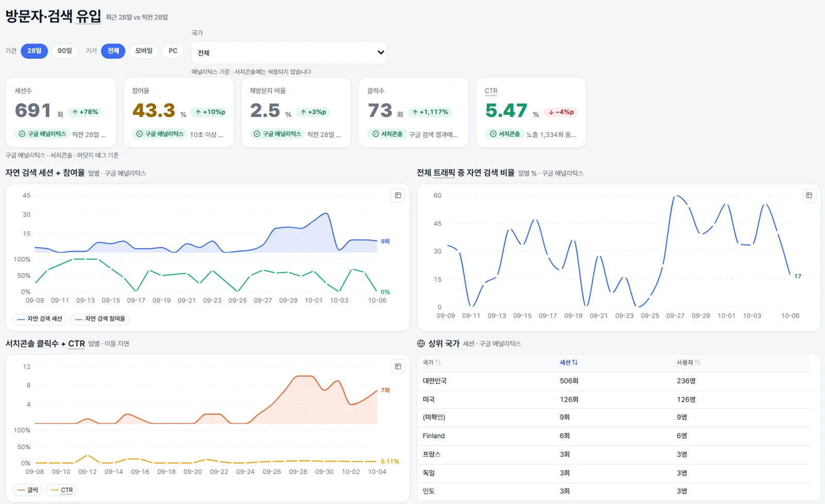This screenshot has width=825, height=504.
Task: Open table view of organic search share chart
Action: (809, 195)
